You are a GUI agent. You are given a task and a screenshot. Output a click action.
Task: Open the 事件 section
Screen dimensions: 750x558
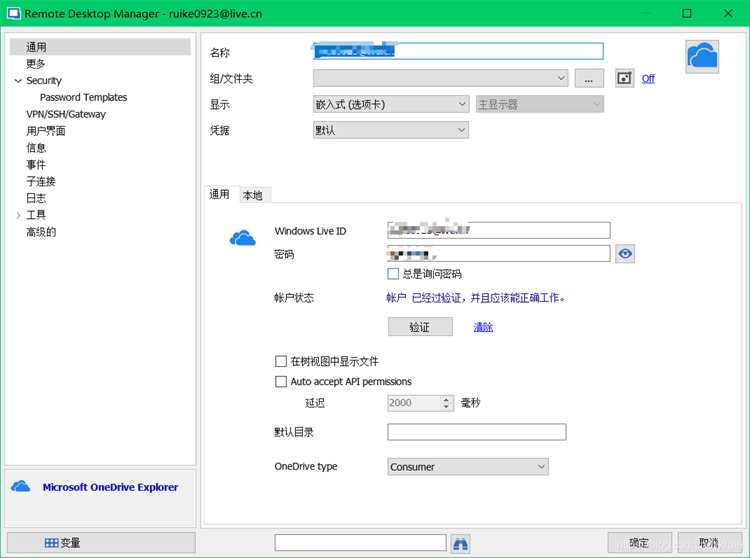(36, 164)
